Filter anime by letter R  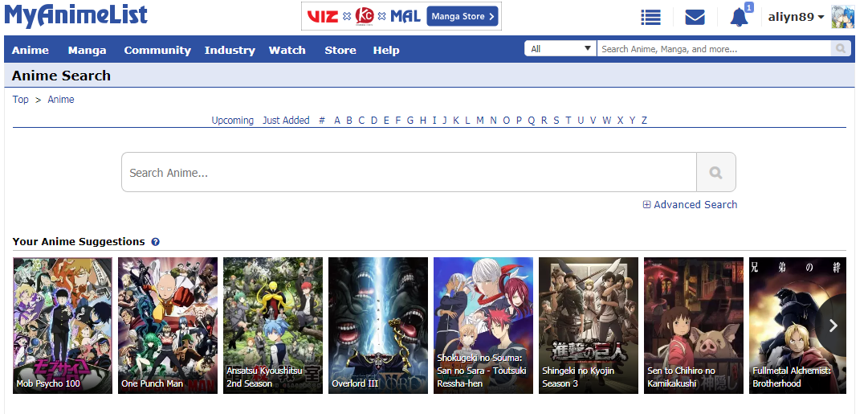544,121
